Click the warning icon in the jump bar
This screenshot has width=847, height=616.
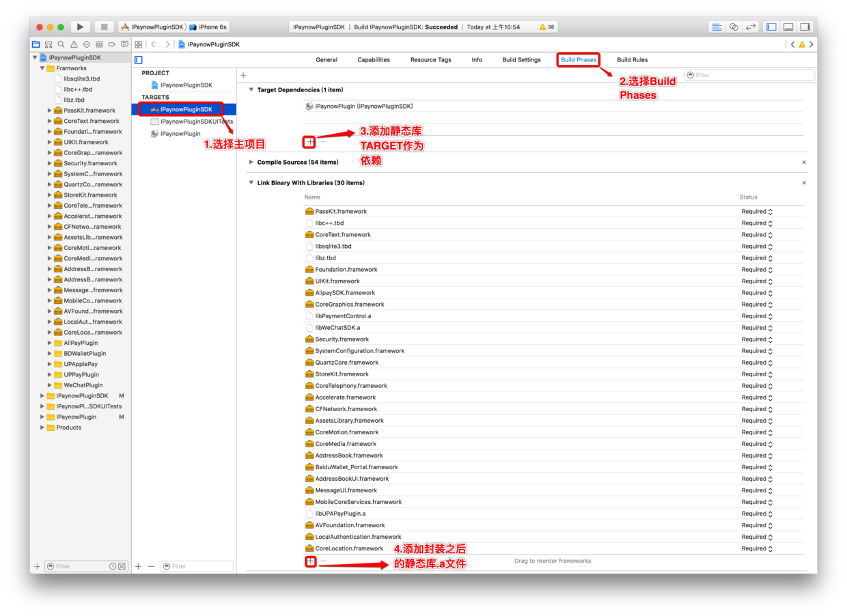tap(802, 44)
